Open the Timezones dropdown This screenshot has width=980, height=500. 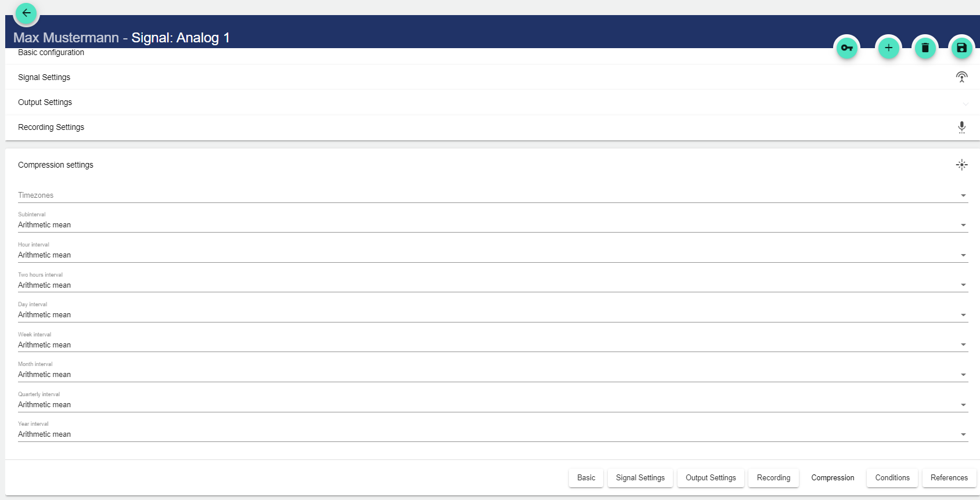point(492,195)
